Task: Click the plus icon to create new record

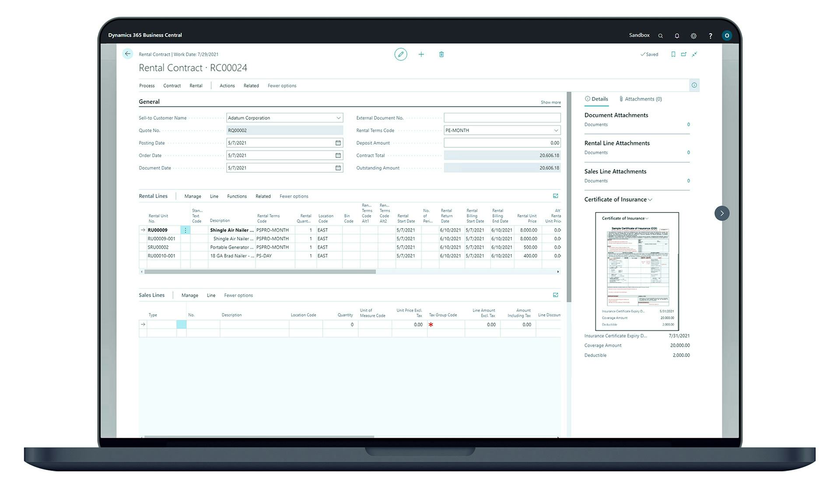Action: point(421,54)
